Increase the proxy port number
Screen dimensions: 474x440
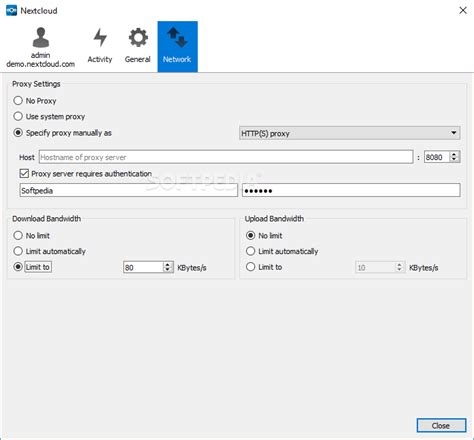pyautogui.click(x=454, y=154)
